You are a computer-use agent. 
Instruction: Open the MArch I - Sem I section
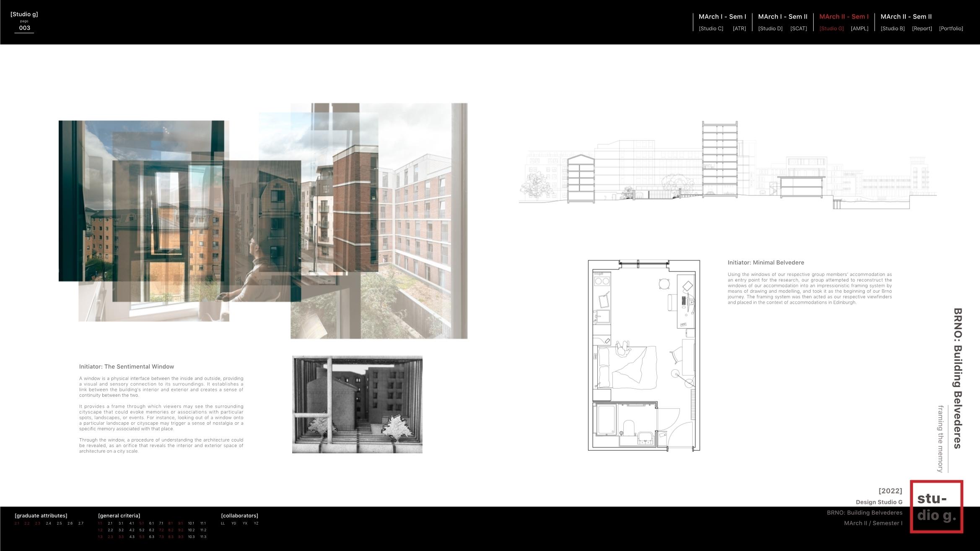(x=722, y=17)
